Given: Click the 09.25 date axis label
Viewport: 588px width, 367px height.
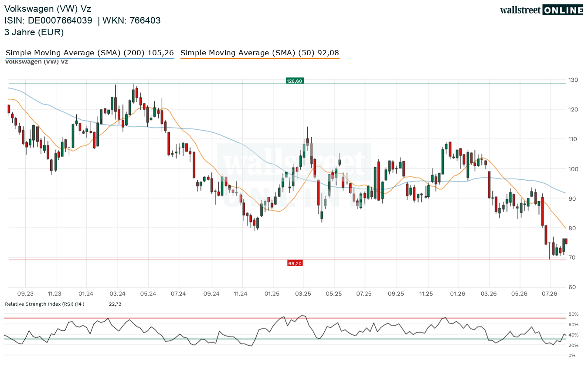Looking at the screenshot, I should [396, 294].
